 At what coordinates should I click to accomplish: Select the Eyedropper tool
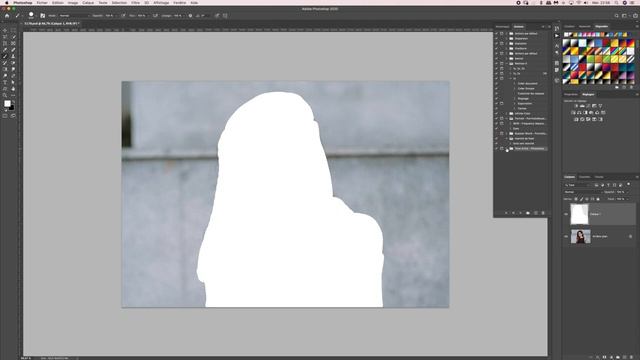(x=5, y=50)
